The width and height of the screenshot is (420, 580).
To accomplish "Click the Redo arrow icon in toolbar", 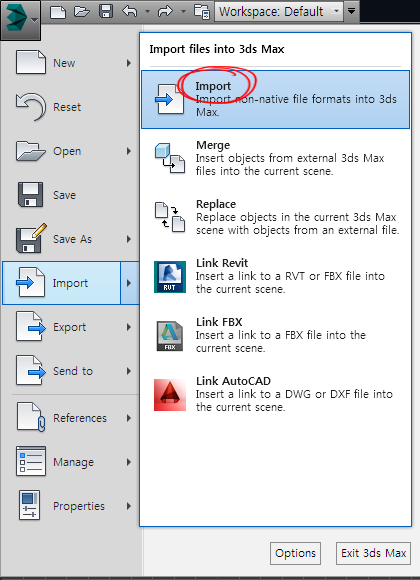I will tap(165, 11).
